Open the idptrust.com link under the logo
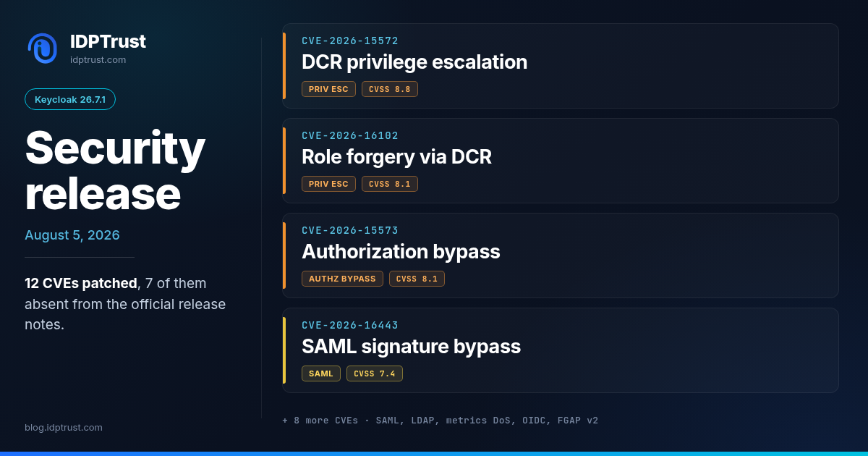 pyautogui.click(x=98, y=60)
